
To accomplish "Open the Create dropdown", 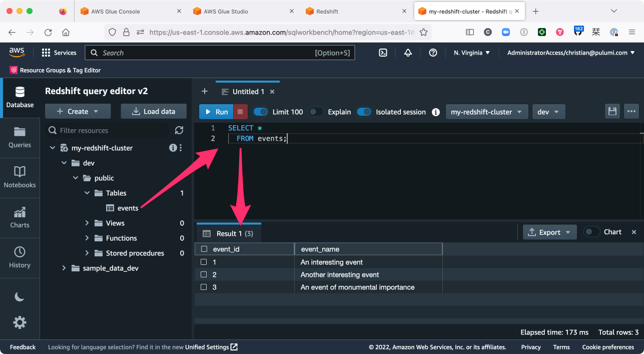I will [x=78, y=111].
